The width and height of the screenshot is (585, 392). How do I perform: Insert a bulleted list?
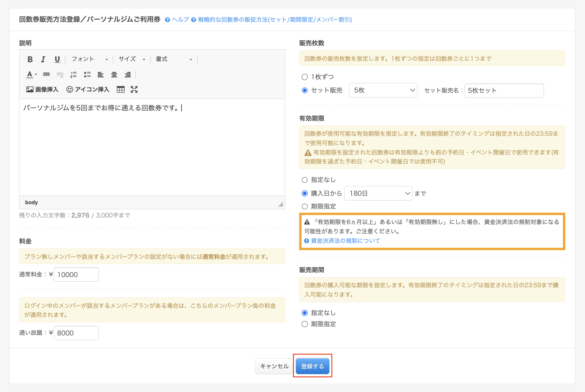[x=87, y=74]
